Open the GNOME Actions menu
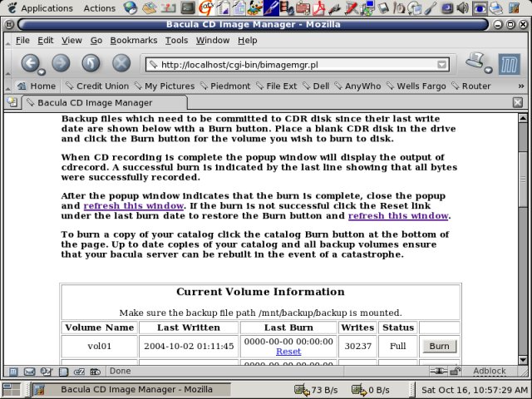The height and width of the screenshot is (399, 532). point(100,8)
